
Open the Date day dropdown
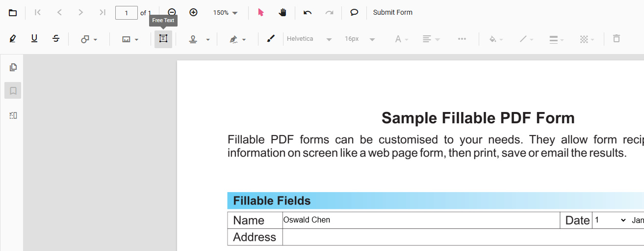(x=610, y=221)
